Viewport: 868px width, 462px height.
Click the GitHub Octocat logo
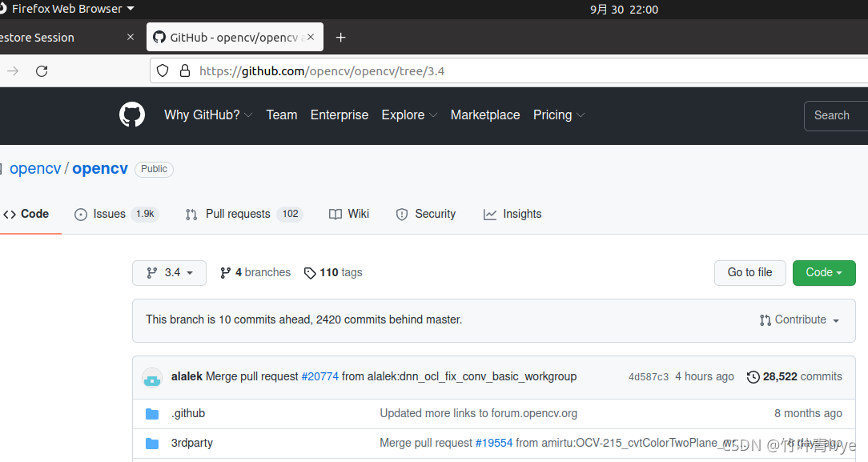coord(132,115)
